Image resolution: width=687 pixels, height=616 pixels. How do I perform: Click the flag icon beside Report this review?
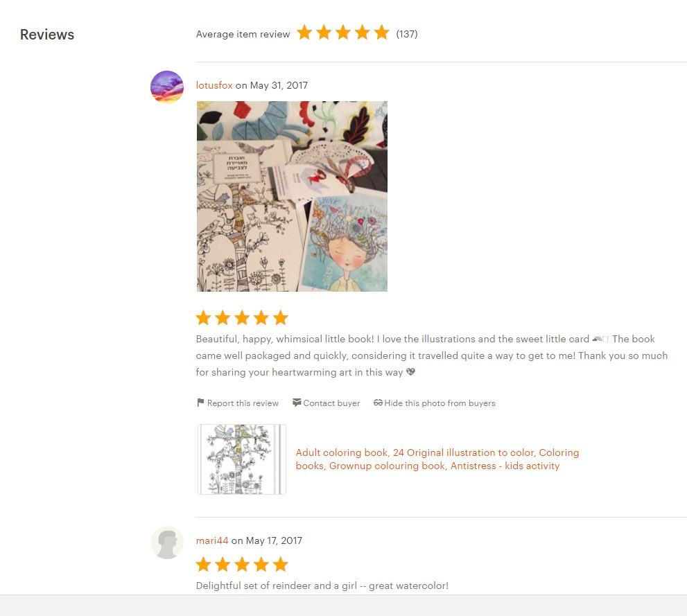pos(200,403)
